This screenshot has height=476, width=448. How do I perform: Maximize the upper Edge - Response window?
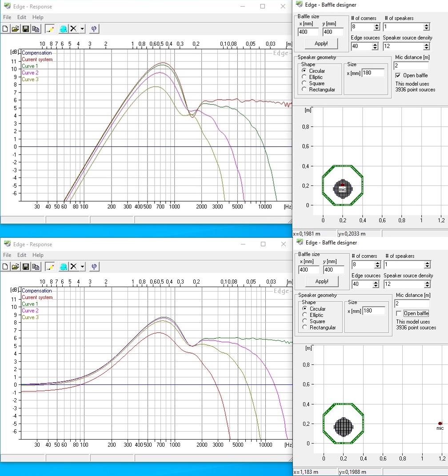[x=263, y=6]
